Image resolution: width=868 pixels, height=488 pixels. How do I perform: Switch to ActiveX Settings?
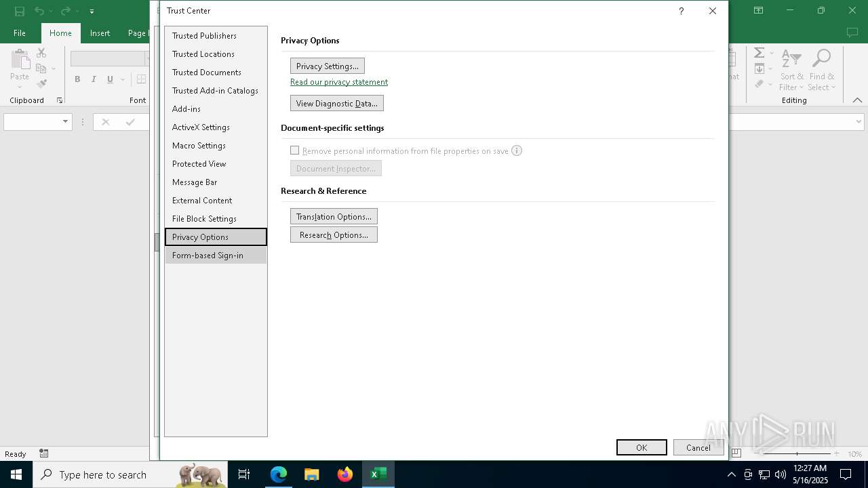(x=216, y=127)
